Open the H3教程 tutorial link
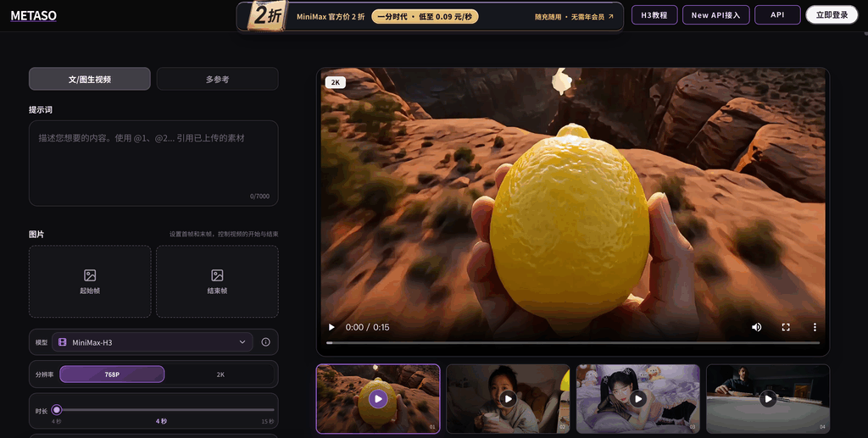 coord(654,15)
